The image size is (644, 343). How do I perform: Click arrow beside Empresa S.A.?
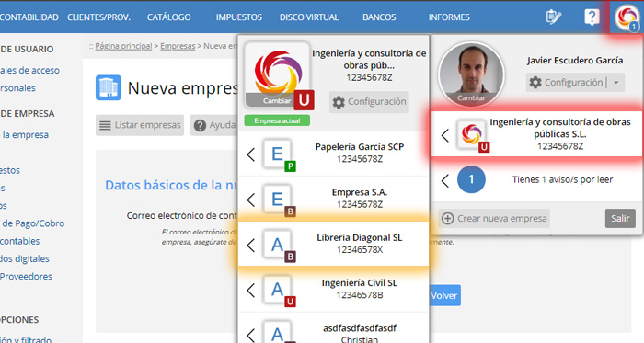pos(250,200)
